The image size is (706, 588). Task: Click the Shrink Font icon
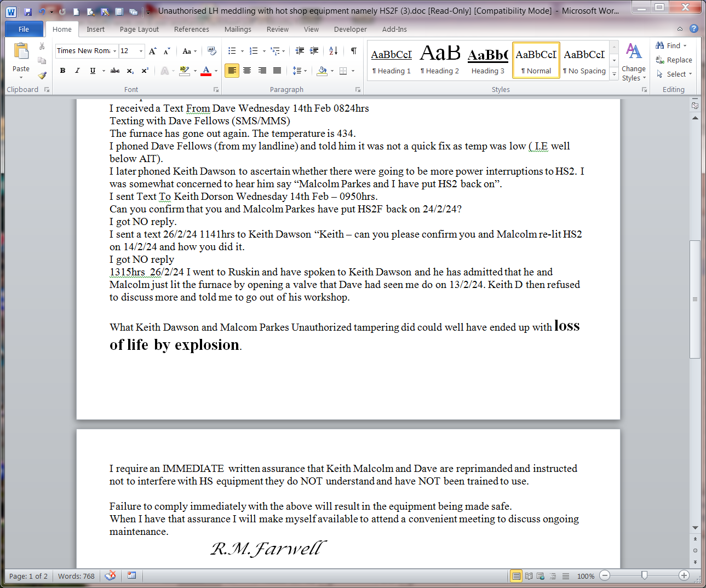[x=167, y=51]
